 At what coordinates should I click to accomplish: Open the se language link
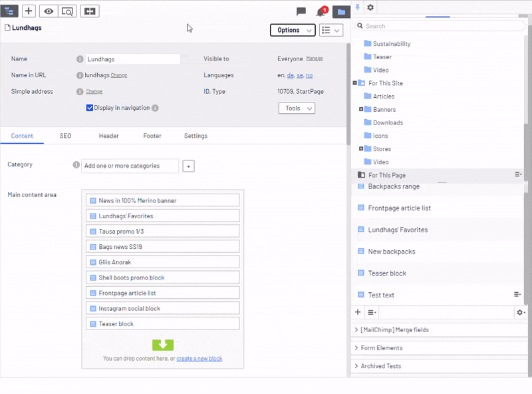[x=300, y=75]
